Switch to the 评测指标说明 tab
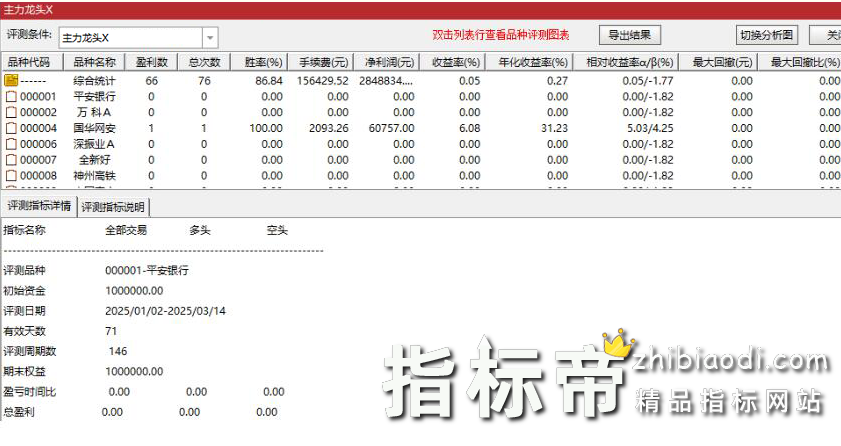Image resolution: width=841 pixels, height=446 pixels. [113, 207]
